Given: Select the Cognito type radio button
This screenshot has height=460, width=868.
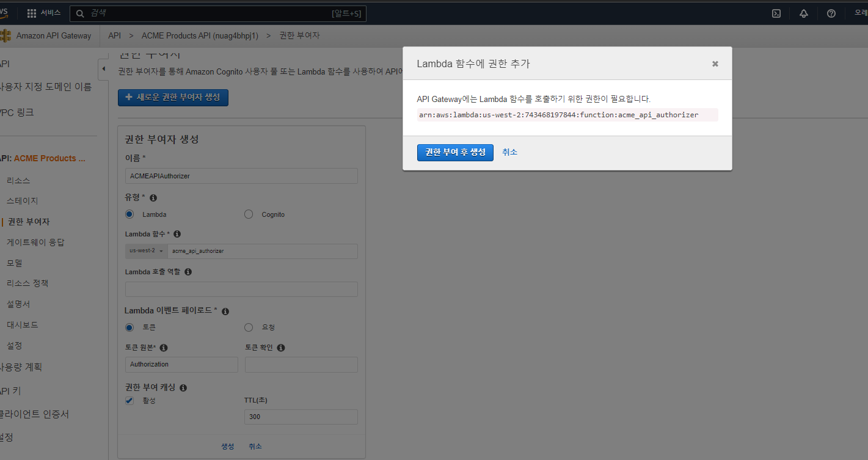Looking at the screenshot, I should click(x=249, y=214).
